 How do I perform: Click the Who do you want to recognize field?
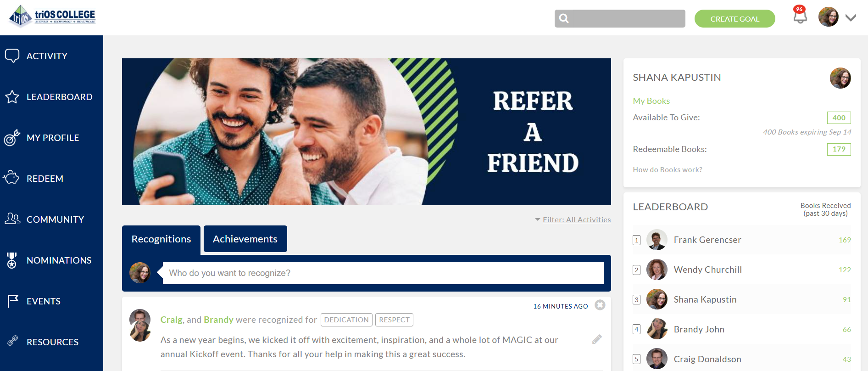383,273
